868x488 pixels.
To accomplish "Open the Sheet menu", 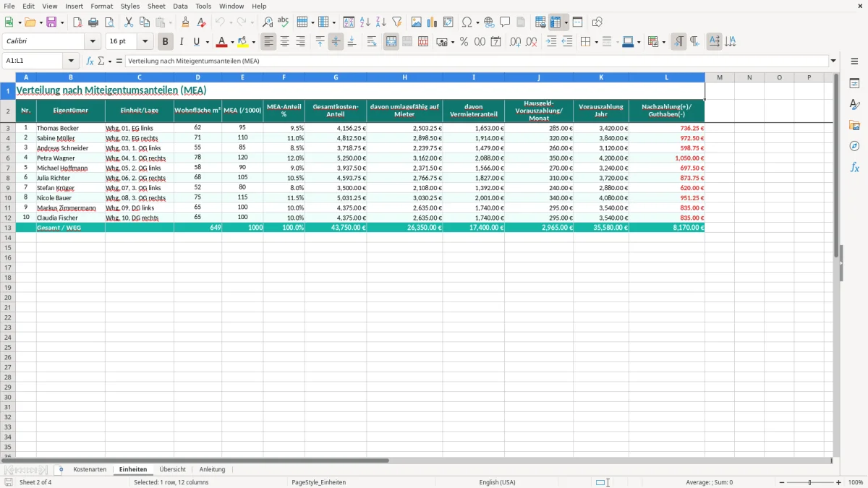I will click(x=156, y=6).
